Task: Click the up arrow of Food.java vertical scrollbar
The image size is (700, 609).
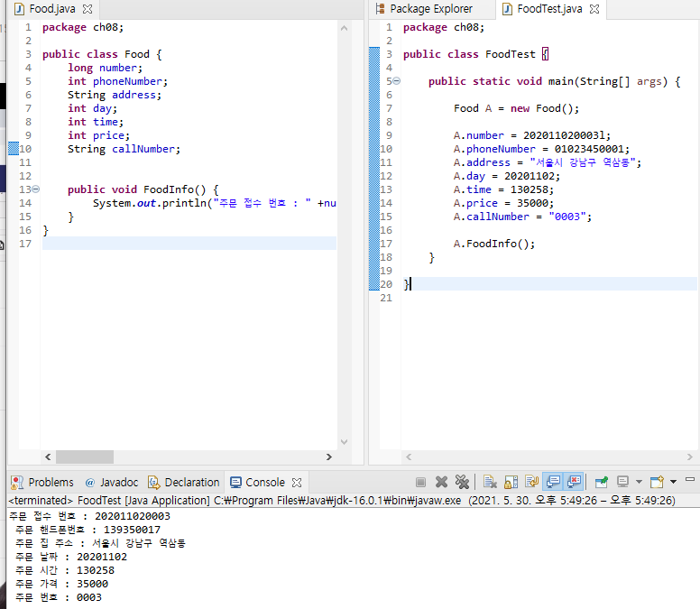Action: tap(344, 28)
